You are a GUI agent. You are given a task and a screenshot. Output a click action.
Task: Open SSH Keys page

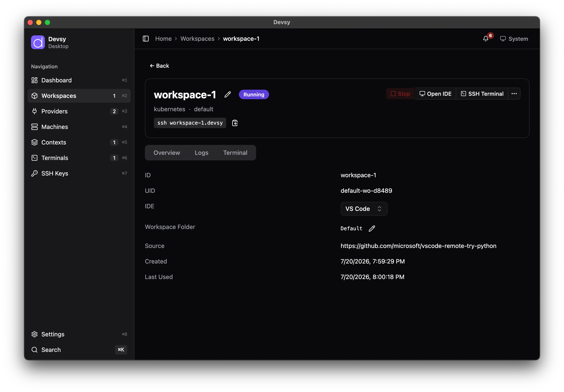click(x=79, y=173)
